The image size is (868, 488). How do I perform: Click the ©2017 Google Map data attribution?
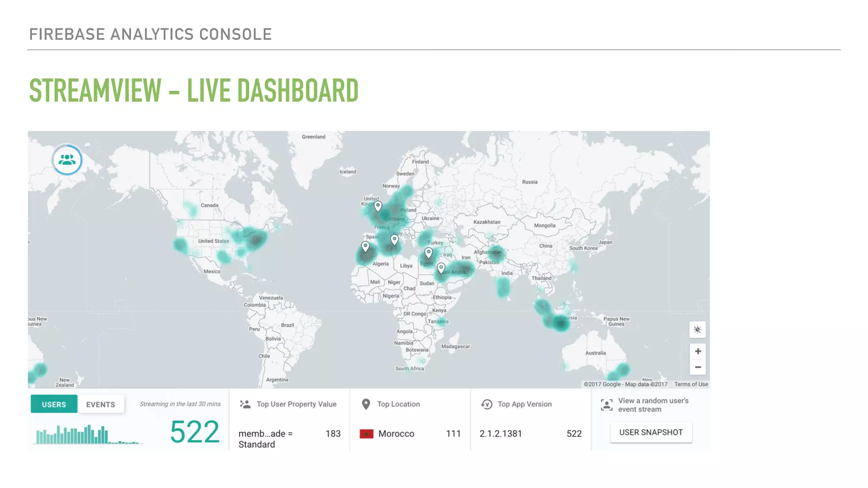626,384
